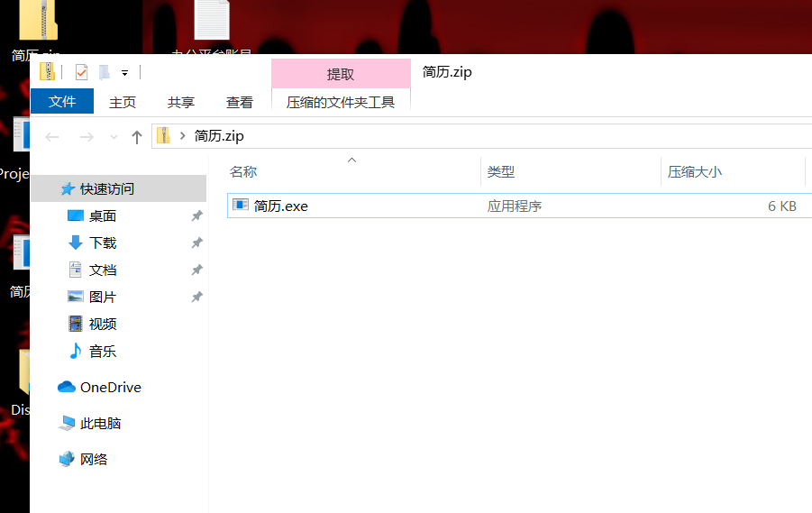Open the 压缩的文件夹工具 tab
Viewport: 812px width, 513px height.
tap(341, 102)
